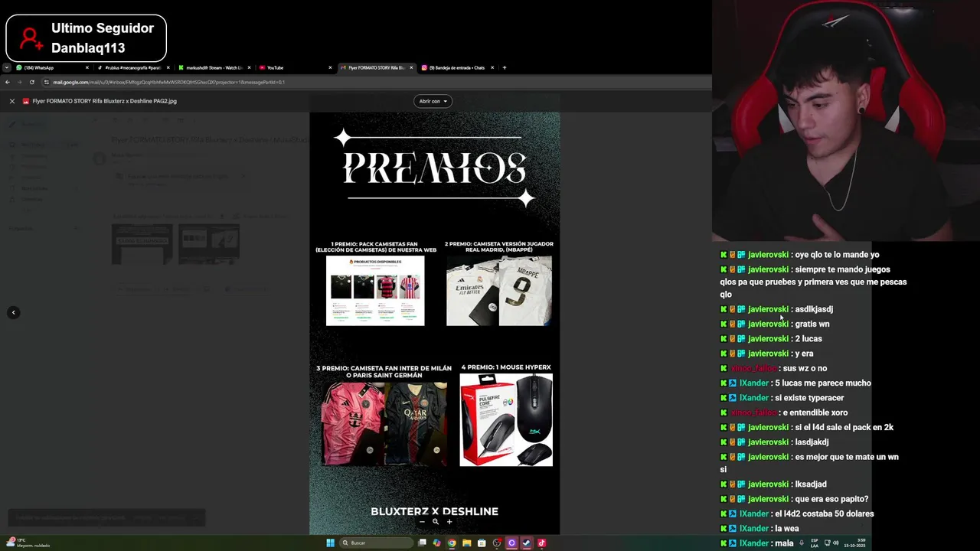
Task: Open the 'Abrir con' dropdown
Action: click(433, 101)
